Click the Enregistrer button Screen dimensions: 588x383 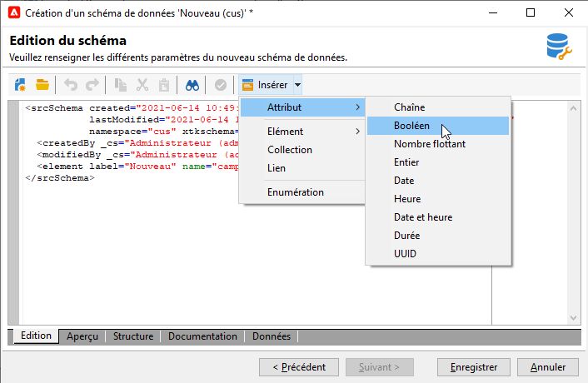click(x=474, y=367)
